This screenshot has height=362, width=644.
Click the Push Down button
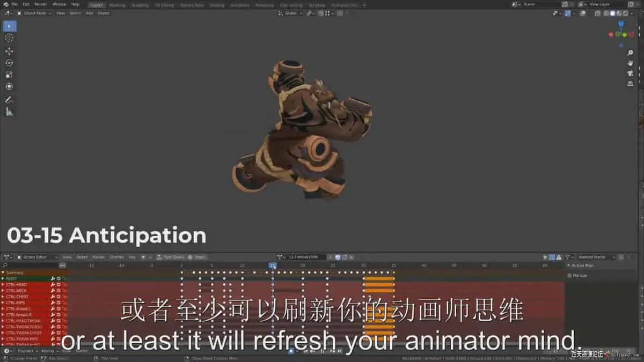171,257
